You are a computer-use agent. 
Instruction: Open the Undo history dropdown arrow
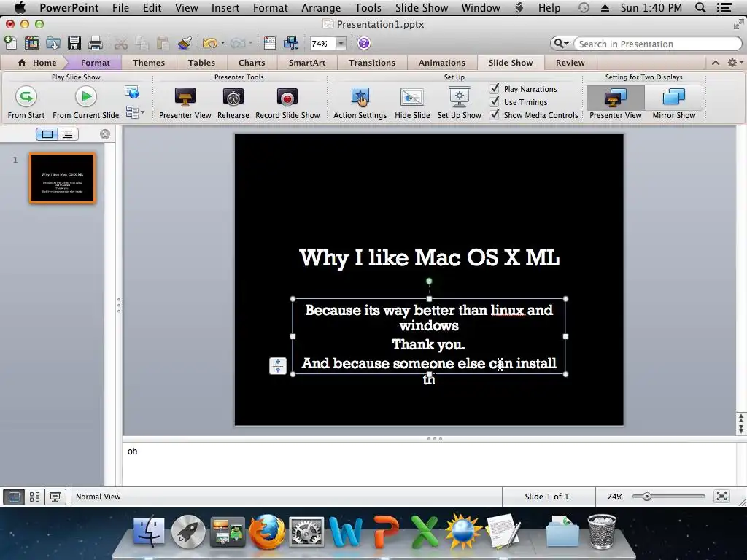(x=222, y=43)
